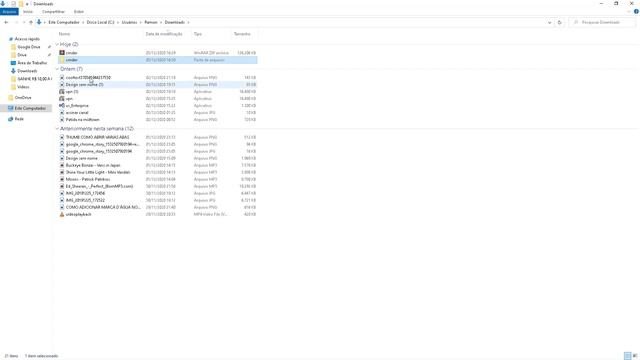Select 'Shine Your Little Light - Miles Vandals' file
This screenshot has height=360, width=640.
[x=98, y=172]
